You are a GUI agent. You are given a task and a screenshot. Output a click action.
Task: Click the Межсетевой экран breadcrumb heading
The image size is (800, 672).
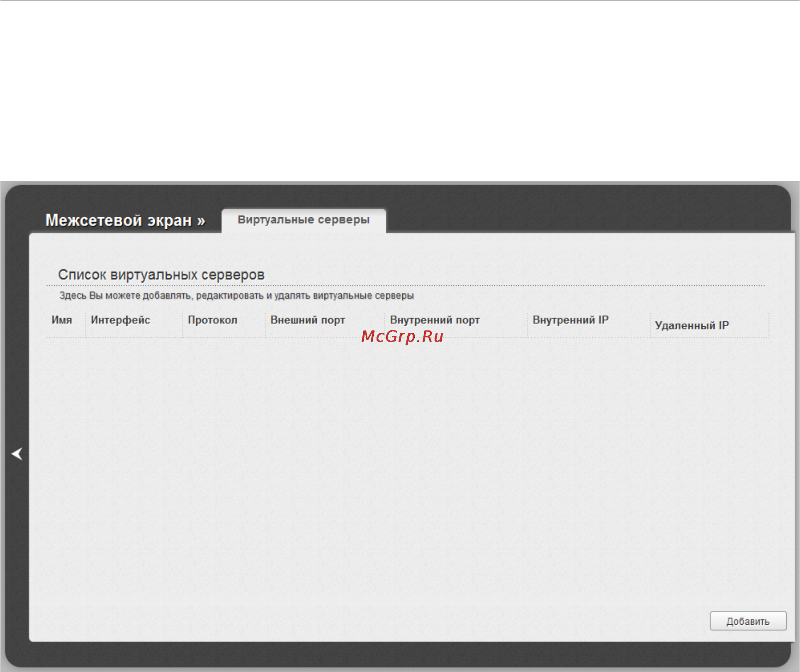[x=119, y=221]
